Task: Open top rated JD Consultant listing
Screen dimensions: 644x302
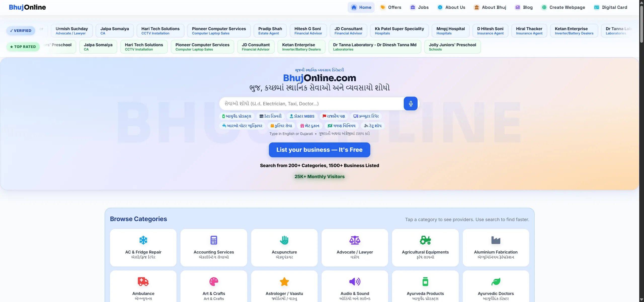Action: point(256,47)
